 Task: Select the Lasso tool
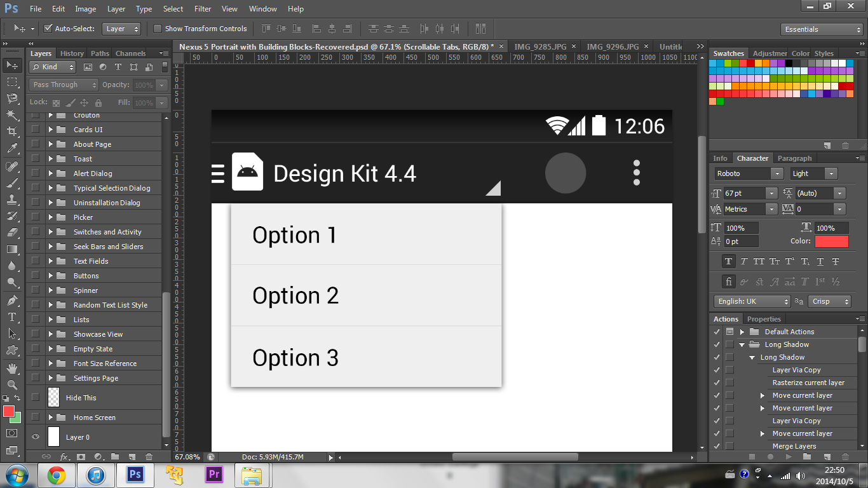pos(11,98)
